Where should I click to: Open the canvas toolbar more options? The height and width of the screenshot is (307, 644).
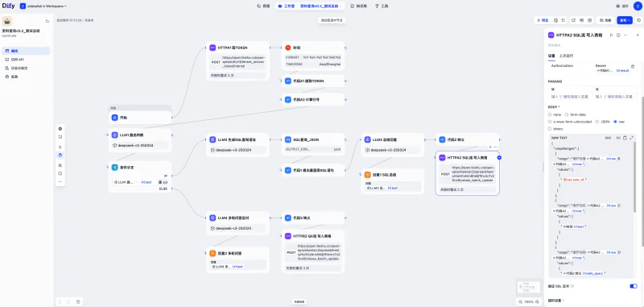point(60,181)
